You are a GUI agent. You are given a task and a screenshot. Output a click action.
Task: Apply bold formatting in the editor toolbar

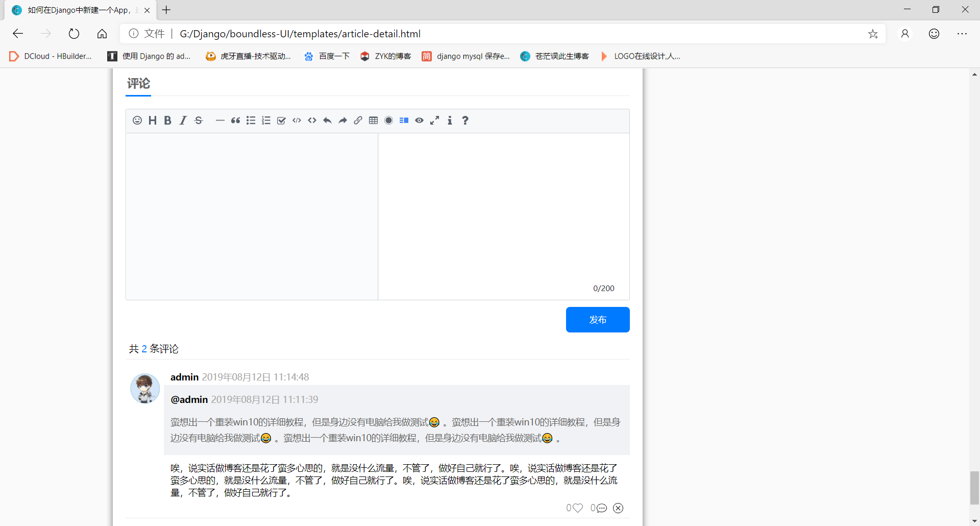coord(167,121)
